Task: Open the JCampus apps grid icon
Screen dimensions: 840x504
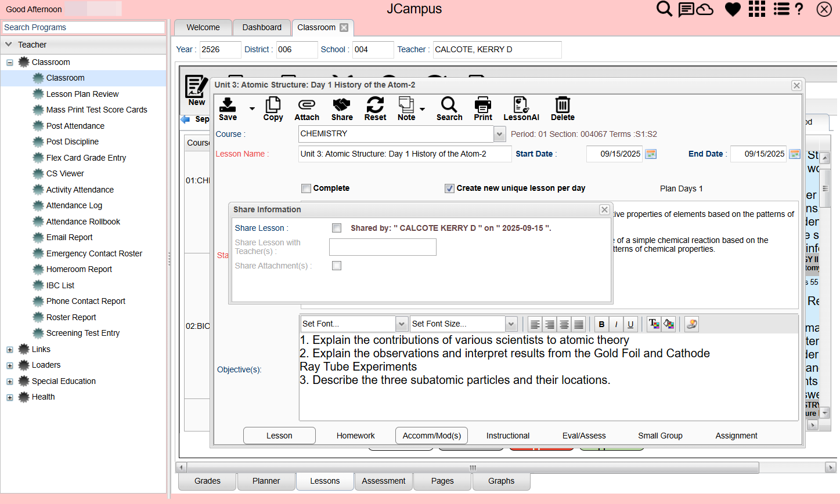Action: point(756,9)
